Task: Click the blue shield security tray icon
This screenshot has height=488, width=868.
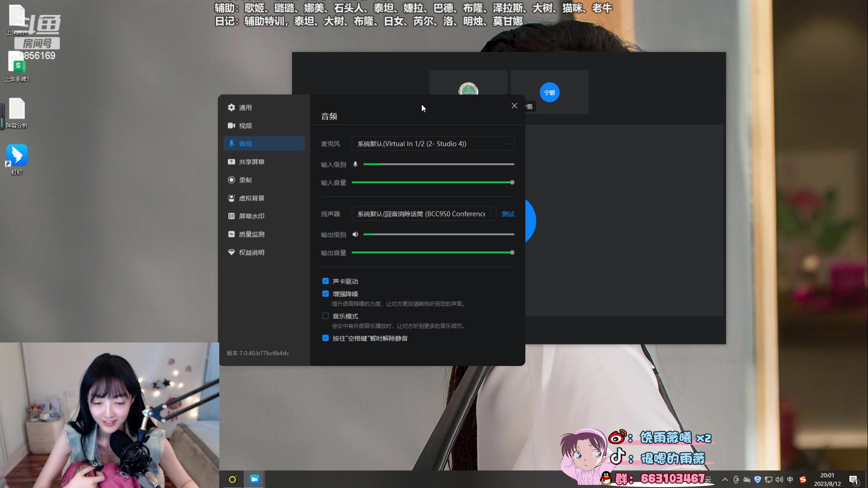Action: pyautogui.click(x=758, y=480)
